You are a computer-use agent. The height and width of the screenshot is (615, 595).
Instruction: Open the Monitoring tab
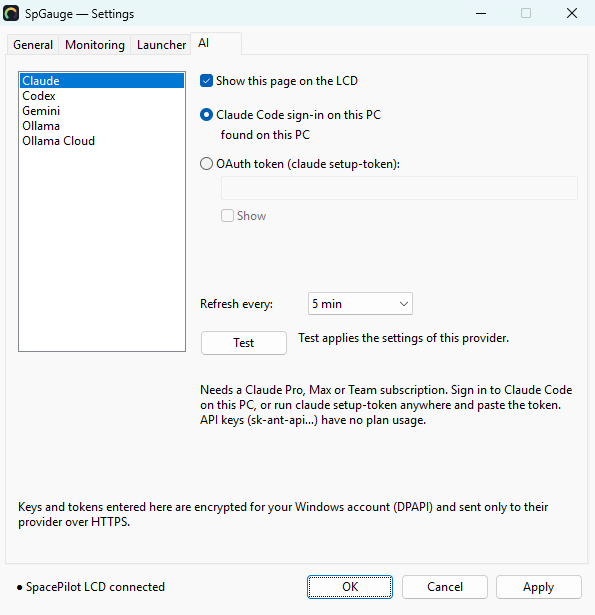(x=95, y=45)
